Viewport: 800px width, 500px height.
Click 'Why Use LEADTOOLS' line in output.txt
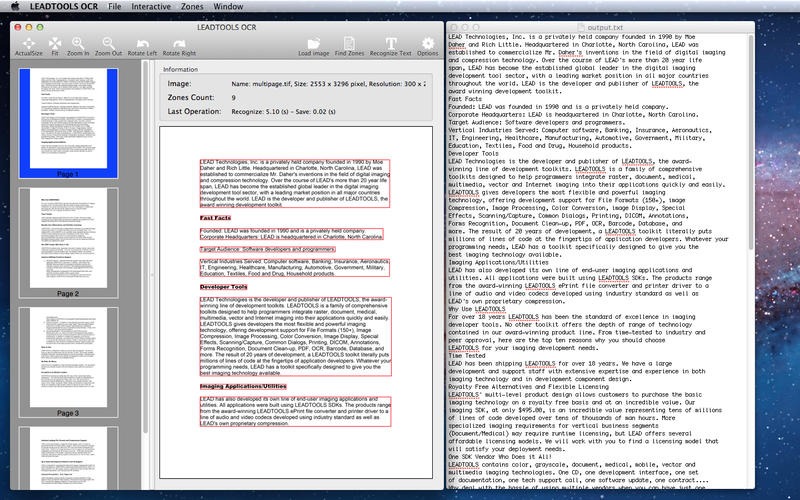point(477,309)
